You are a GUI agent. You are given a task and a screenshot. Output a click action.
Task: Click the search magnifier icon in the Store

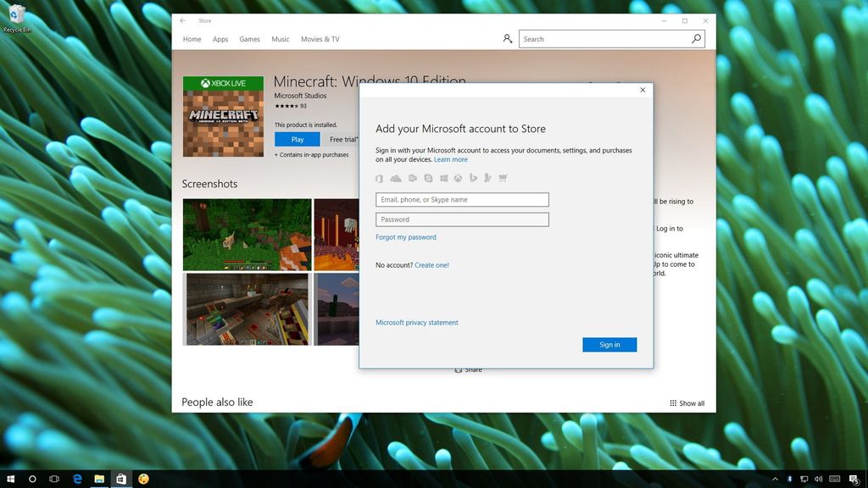[x=695, y=38]
